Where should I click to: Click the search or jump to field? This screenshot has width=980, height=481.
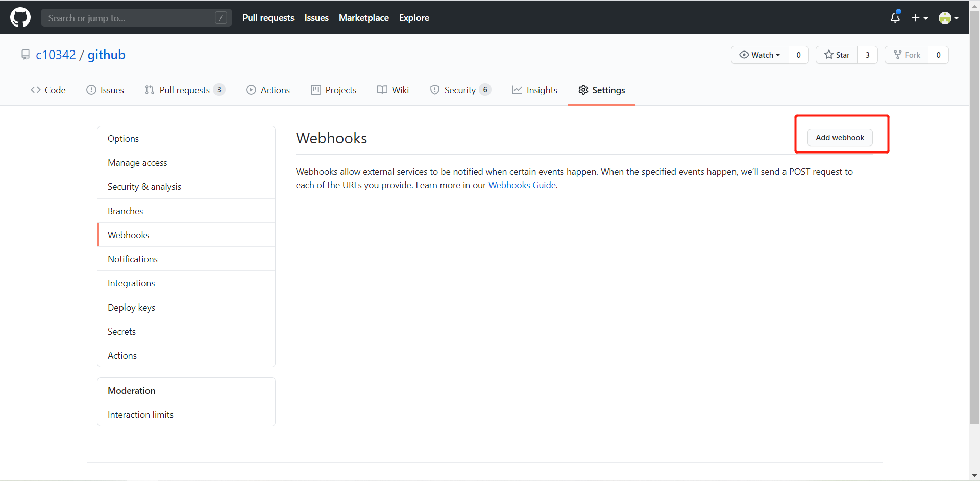pos(136,18)
